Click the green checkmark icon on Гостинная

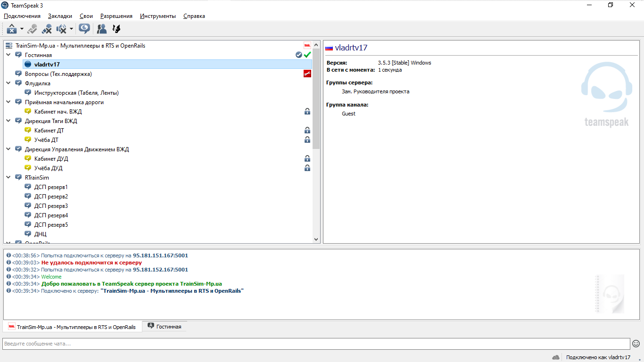pos(307,55)
